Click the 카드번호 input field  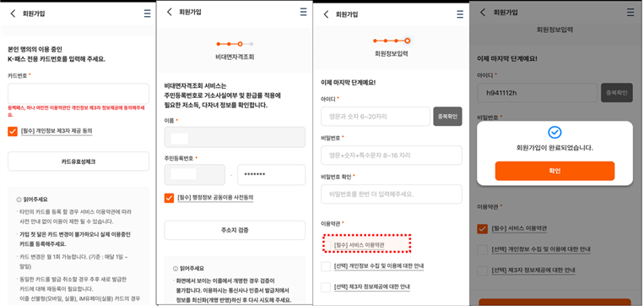(x=78, y=93)
